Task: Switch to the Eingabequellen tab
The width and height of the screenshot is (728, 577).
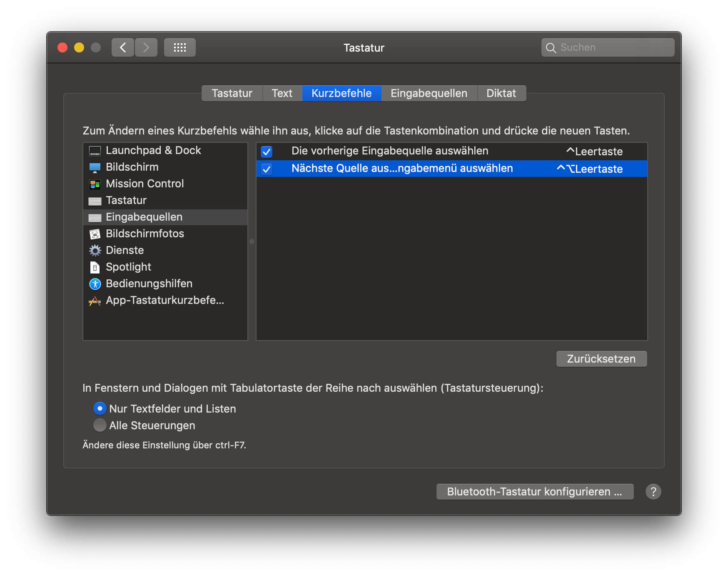Action: point(429,93)
